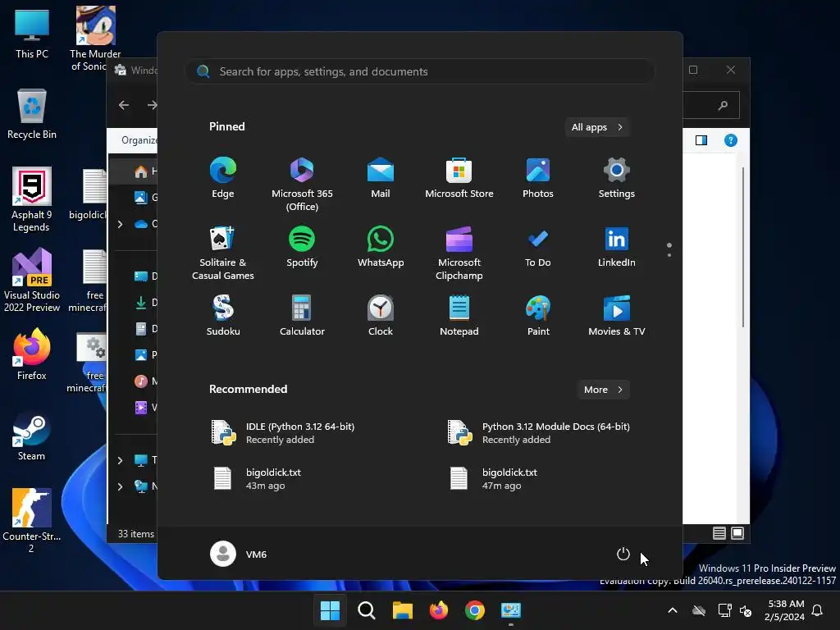840x630 pixels.
Task: Select The Murder of Sonic shortcut
Action: tap(95, 39)
